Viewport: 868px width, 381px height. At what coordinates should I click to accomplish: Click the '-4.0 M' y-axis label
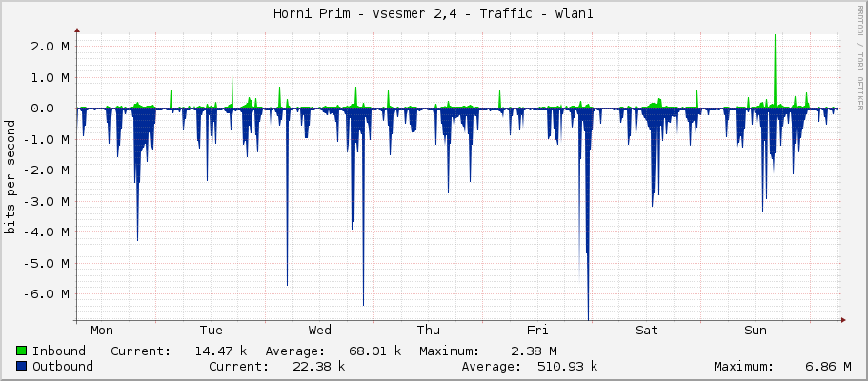pos(47,231)
